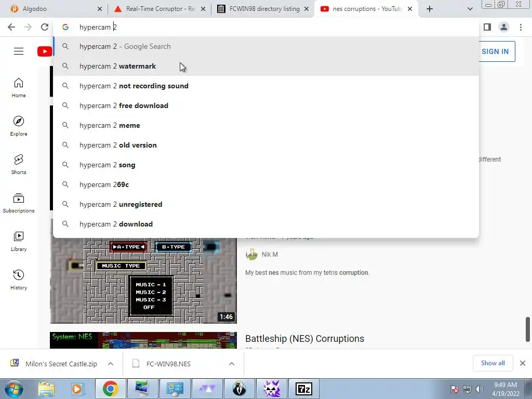Open Windows Media Player taskbar icon
Image resolution: width=532 pixels, height=399 pixels.
click(x=77, y=389)
